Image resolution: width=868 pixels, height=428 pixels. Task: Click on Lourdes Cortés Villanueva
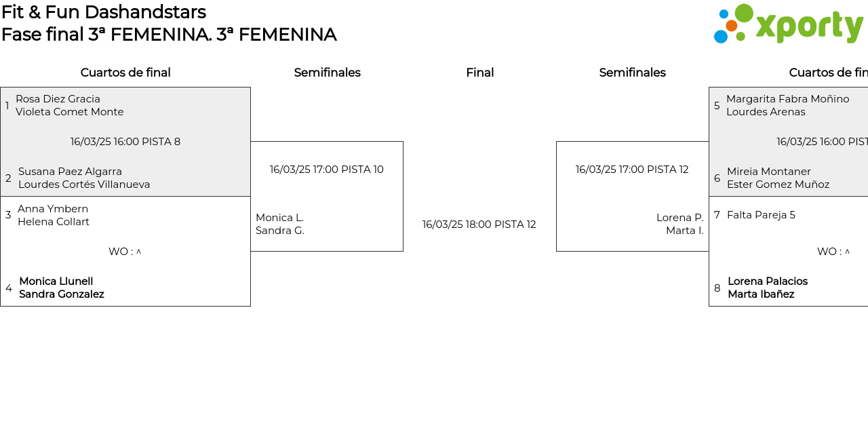point(84,184)
